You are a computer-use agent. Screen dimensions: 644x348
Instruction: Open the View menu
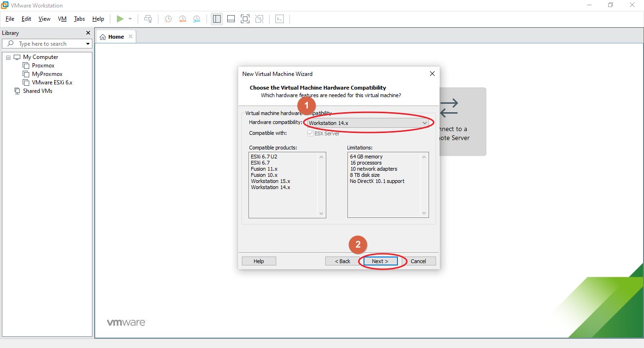[x=44, y=19]
